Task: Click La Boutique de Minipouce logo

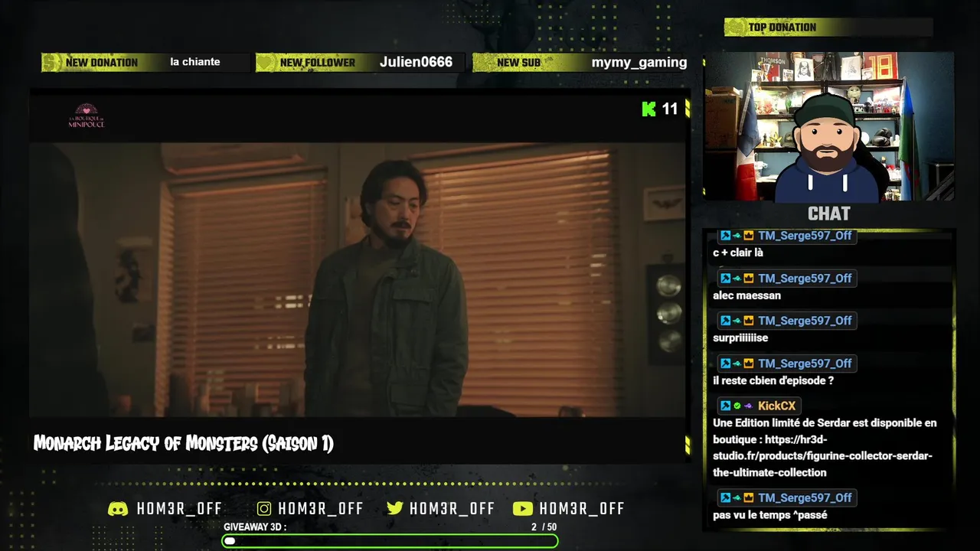Action: click(86, 116)
